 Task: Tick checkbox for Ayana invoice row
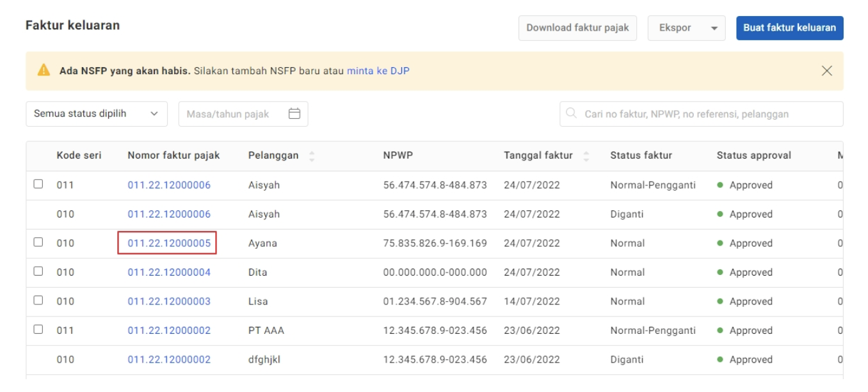pyautogui.click(x=38, y=242)
